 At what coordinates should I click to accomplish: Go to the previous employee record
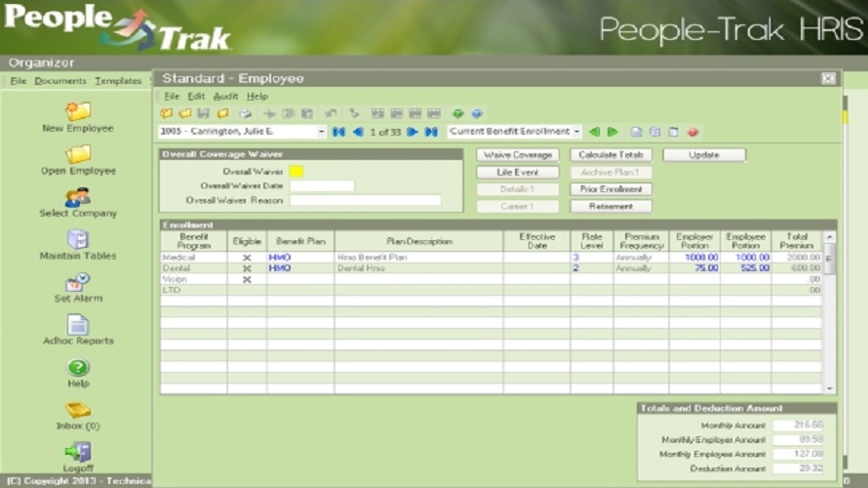[x=358, y=132]
